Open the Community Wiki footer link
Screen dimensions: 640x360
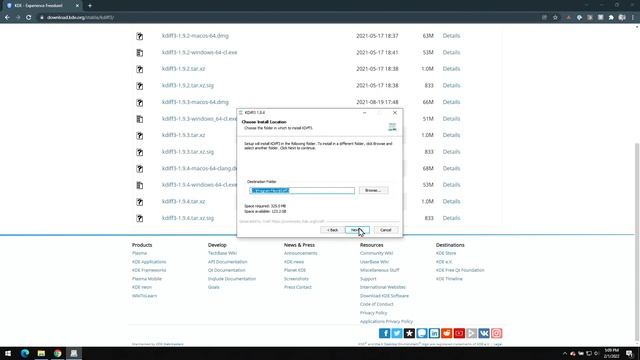pos(376,253)
